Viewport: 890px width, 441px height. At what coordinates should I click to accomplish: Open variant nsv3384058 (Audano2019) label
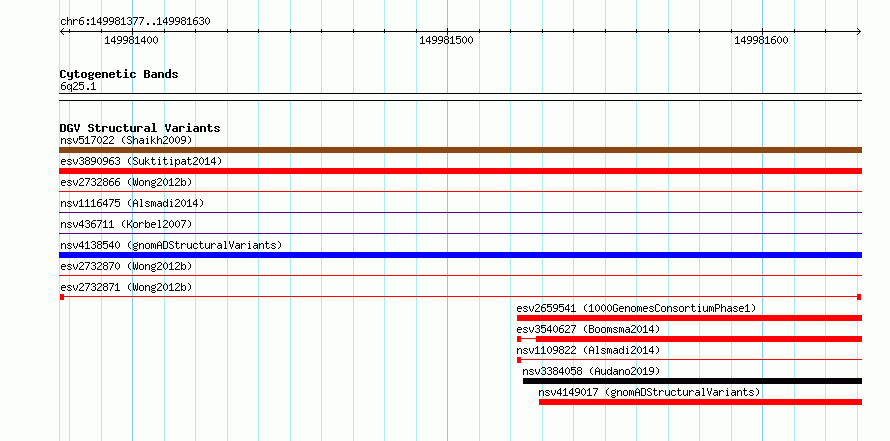(591, 371)
